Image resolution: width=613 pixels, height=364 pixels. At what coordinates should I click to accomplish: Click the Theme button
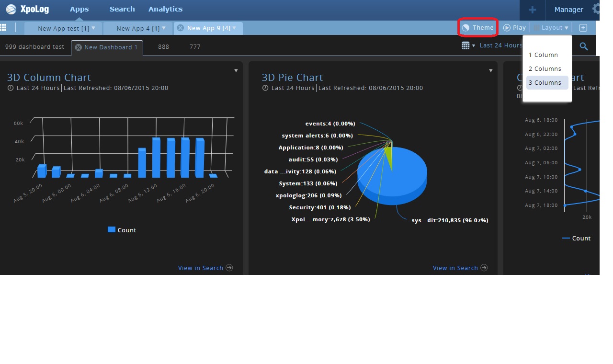478,28
